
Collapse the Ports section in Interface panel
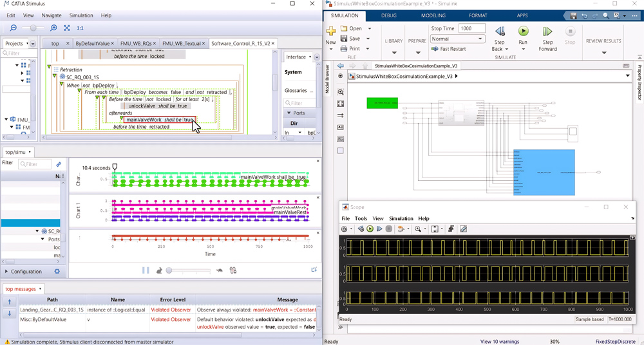coord(289,113)
